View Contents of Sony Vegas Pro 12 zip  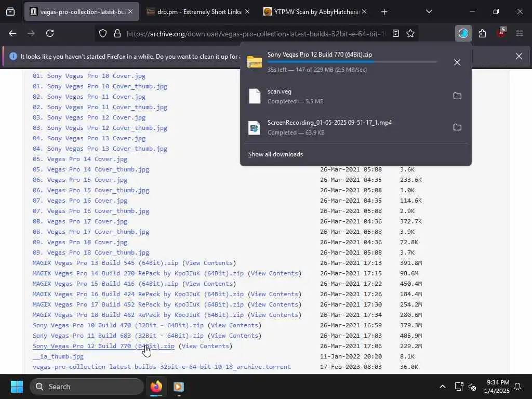(x=205, y=346)
